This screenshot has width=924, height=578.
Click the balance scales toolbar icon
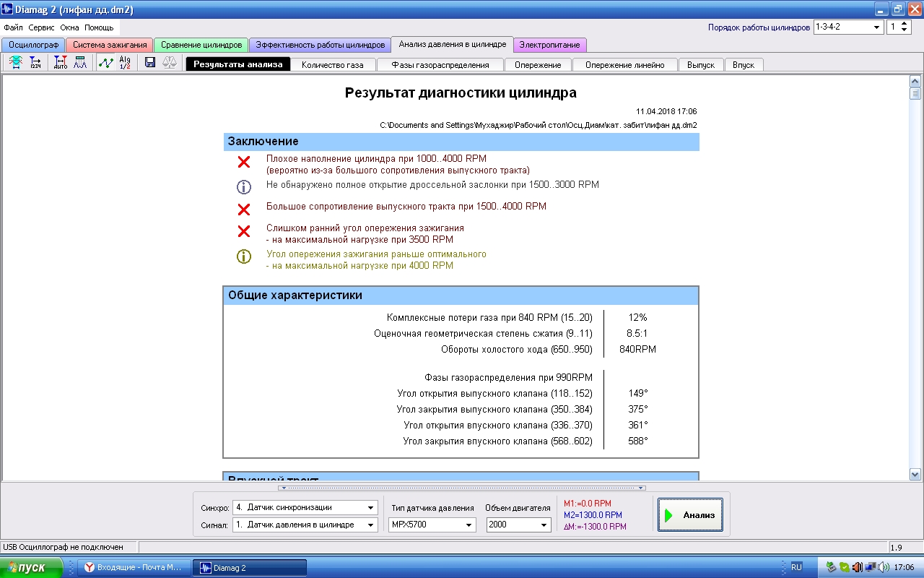point(170,63)
